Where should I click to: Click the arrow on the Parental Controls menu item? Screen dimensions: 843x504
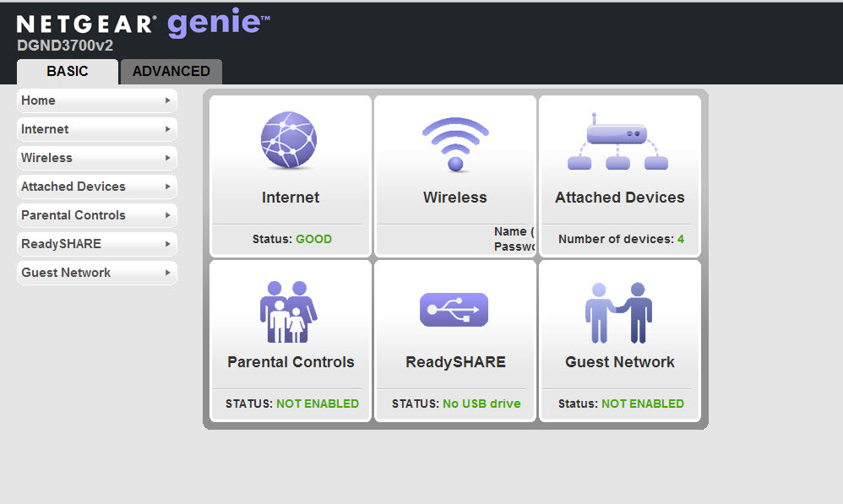pos(168,215)
